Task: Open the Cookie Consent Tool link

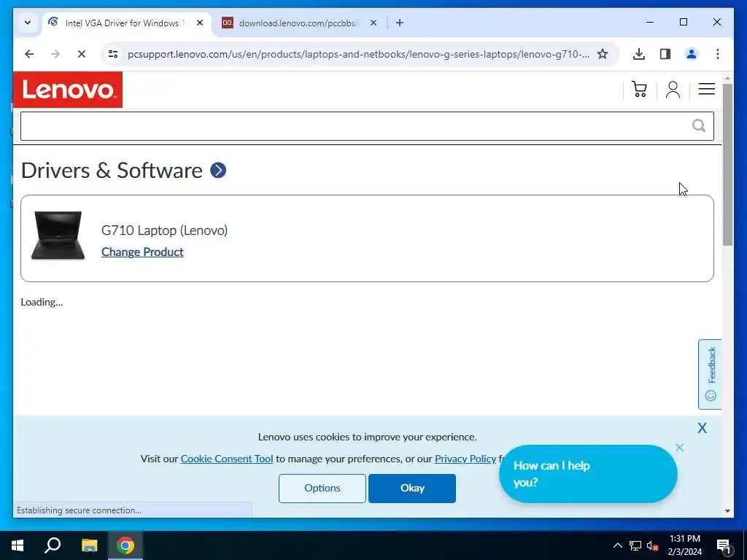Action: (227, 459)
